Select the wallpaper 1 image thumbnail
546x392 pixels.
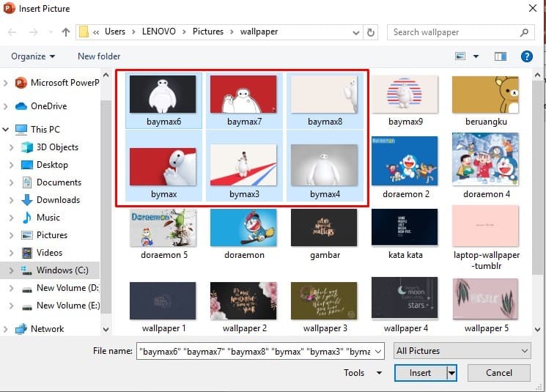coord(163,301)
